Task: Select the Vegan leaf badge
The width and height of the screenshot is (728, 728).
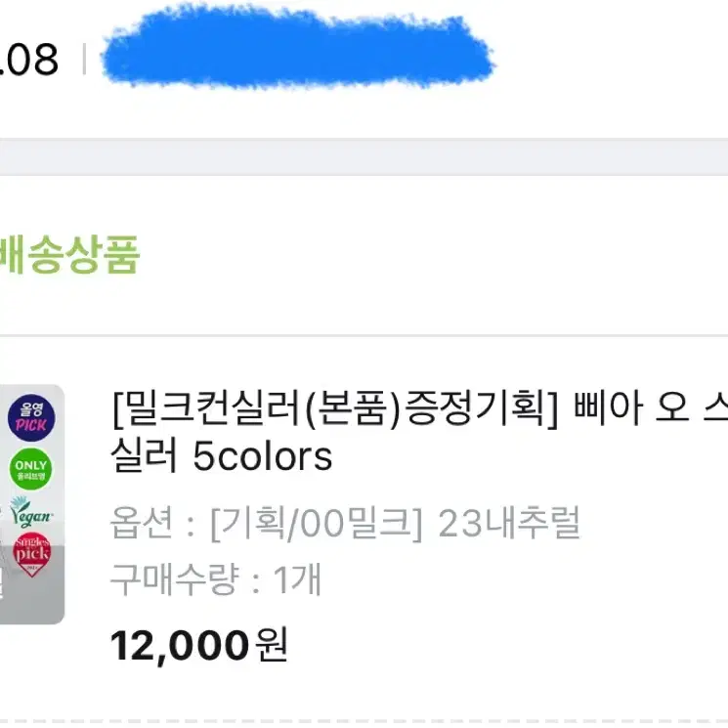Action: pos(30,512)
